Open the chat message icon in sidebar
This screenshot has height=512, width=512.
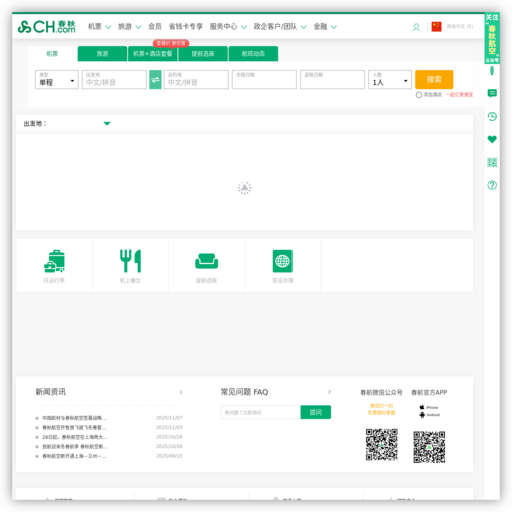coord(492,93)
